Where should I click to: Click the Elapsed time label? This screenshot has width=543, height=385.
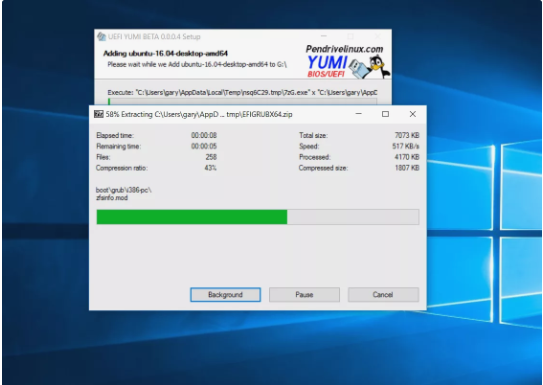point(115,135)
